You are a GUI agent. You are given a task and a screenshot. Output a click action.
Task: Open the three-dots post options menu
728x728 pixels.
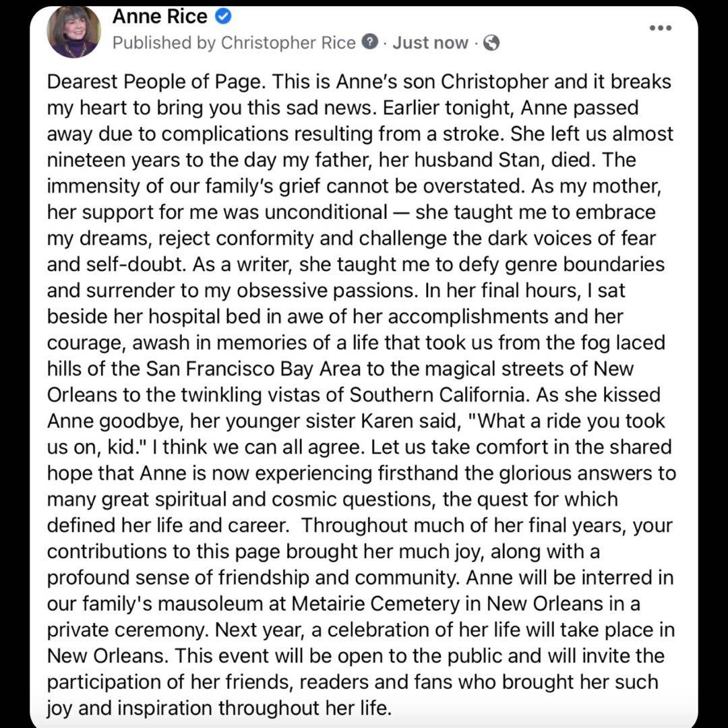click(660, 28)
